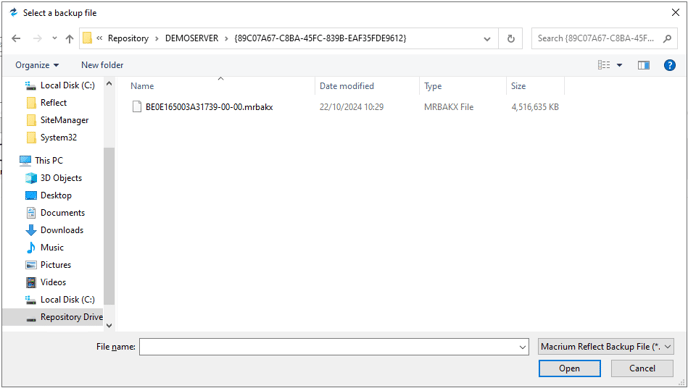Open the System32 folder in sidebar
Image resolution: width=688 pixels, height=388 pixels.
(x=58, y=137)
